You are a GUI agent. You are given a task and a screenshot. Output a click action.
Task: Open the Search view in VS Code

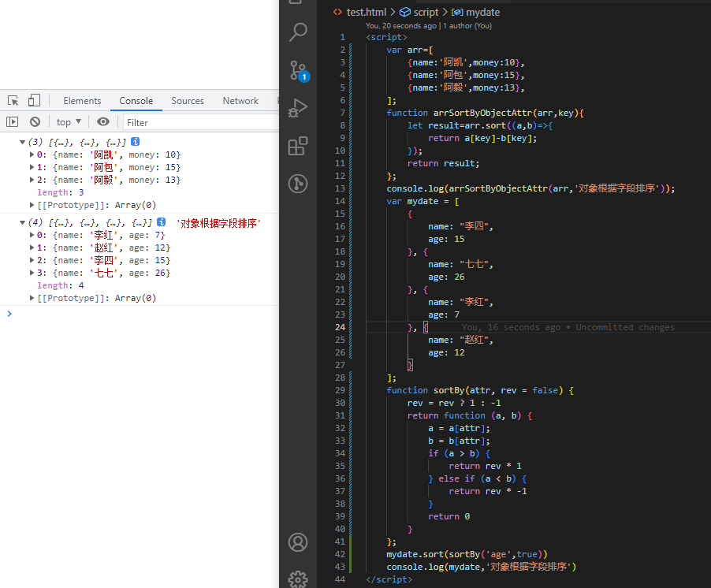(298, 32)
